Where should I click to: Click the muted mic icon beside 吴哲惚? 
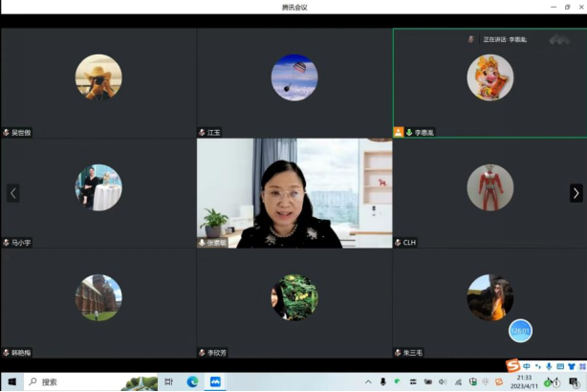[7, 133]
